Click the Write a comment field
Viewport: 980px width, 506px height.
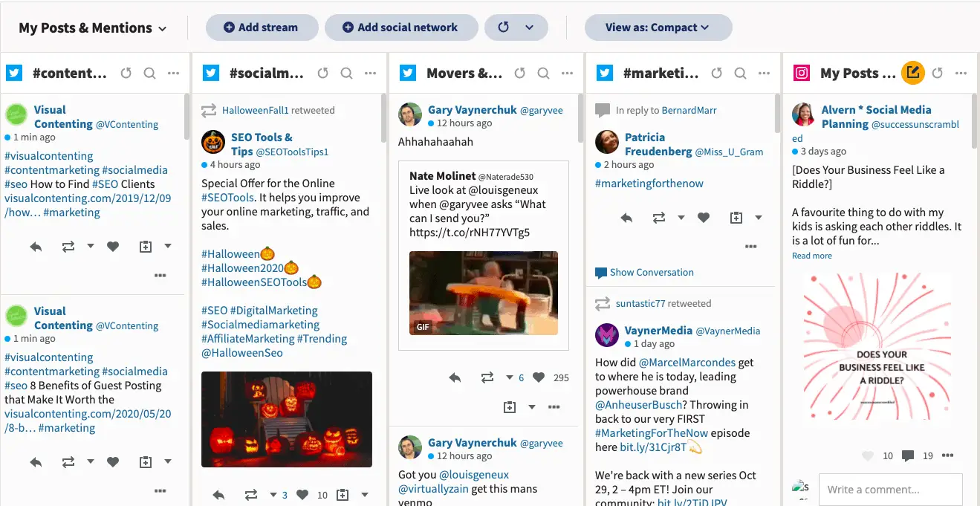[x=890, y=490]
